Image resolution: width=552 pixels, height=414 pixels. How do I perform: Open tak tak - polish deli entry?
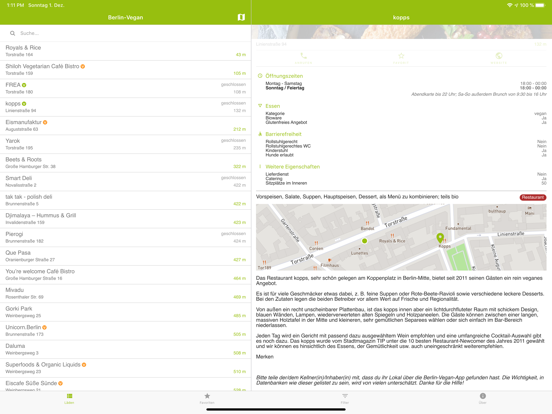point(125,200)
